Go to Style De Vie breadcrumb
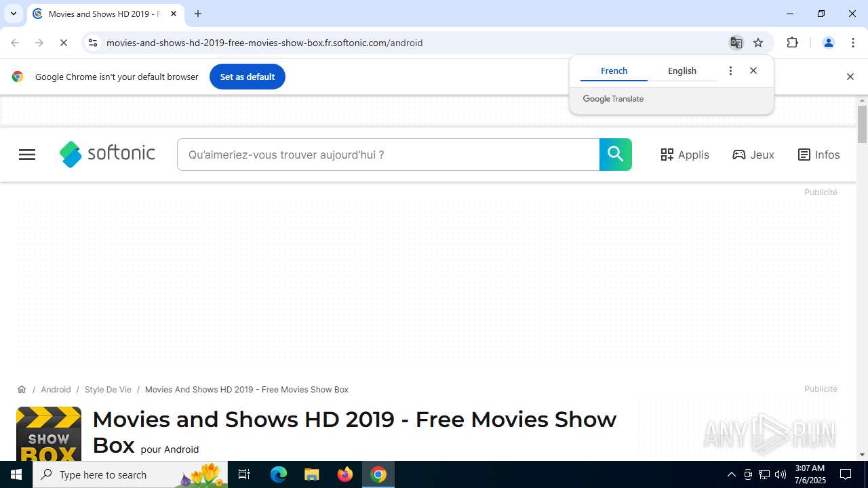Viewport: 868px width, 488px height. [x=108, y=390]
